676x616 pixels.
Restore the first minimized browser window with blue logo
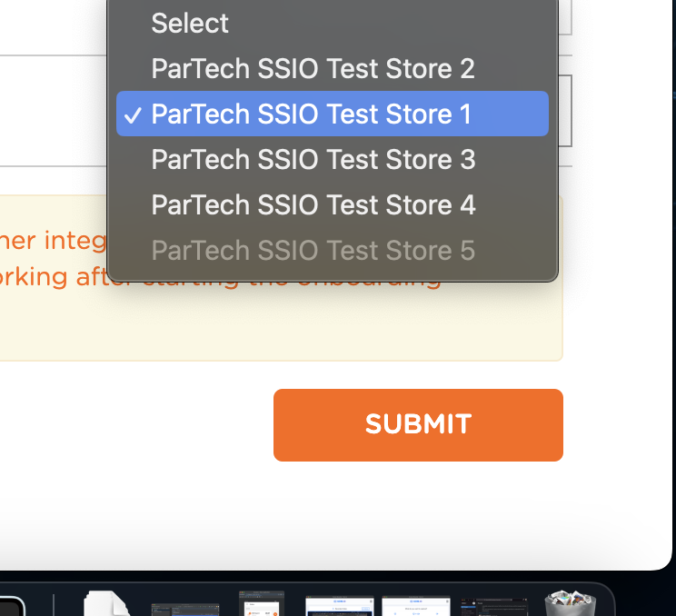(x=340, y=606)
